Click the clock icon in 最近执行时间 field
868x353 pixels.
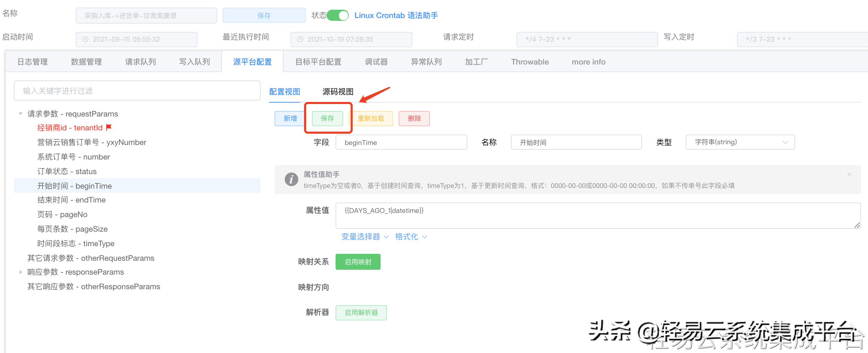tap(301, 39)
